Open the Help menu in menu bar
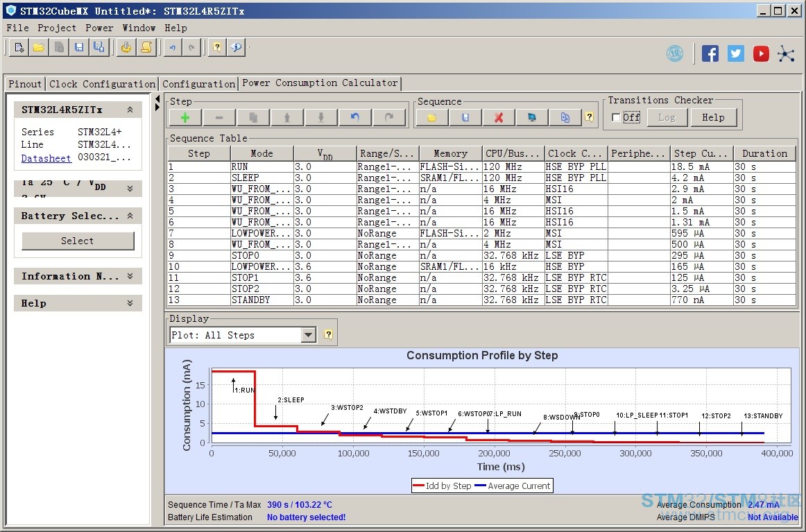The width and height of the screenshot is (806, 532). (175, 28)
